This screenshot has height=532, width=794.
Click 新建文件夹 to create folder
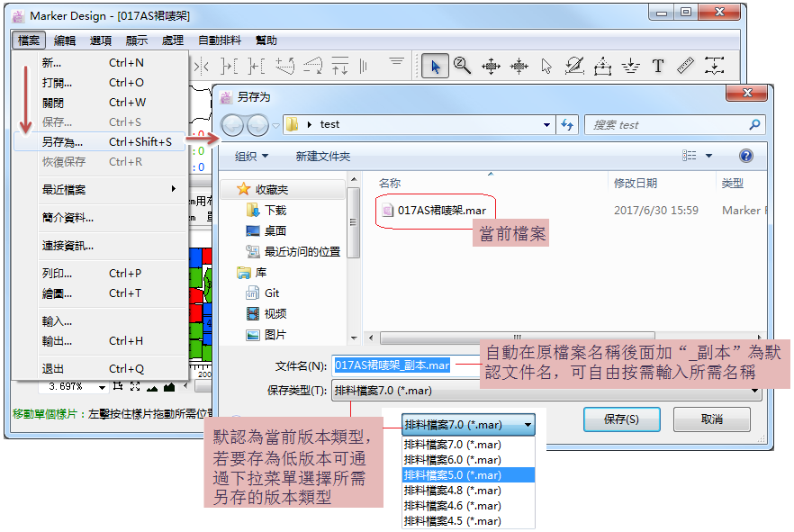pyautogui.click(x=323, y=156)
